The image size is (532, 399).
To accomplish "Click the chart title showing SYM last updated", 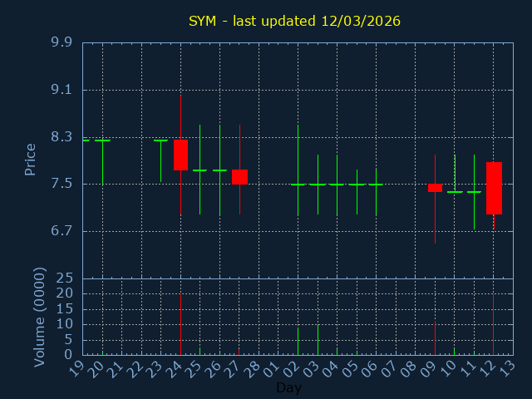I will (x=294, y=21).
